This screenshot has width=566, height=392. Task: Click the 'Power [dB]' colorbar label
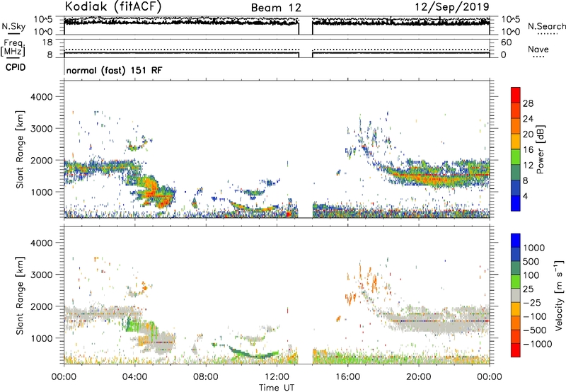pyautogui.click(x=540, y=149)
